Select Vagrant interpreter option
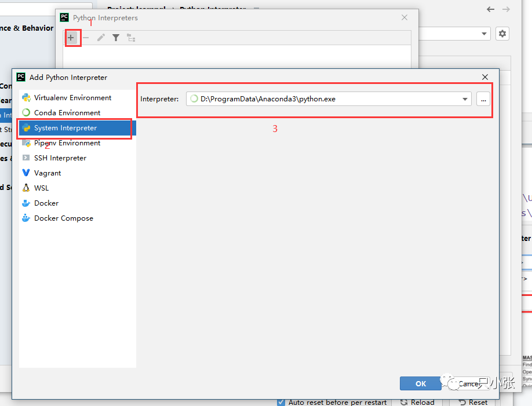The image size is (532, 406). 77,173
